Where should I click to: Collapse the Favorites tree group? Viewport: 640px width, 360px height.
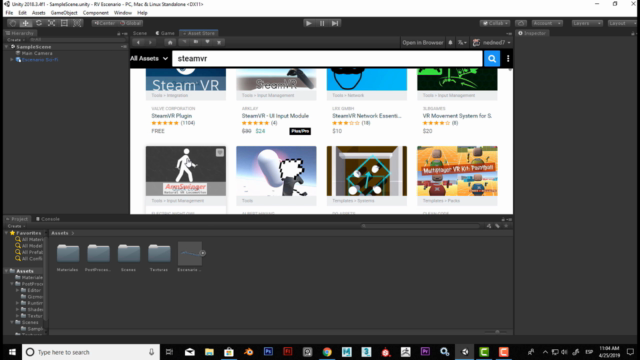coord(6,233)
